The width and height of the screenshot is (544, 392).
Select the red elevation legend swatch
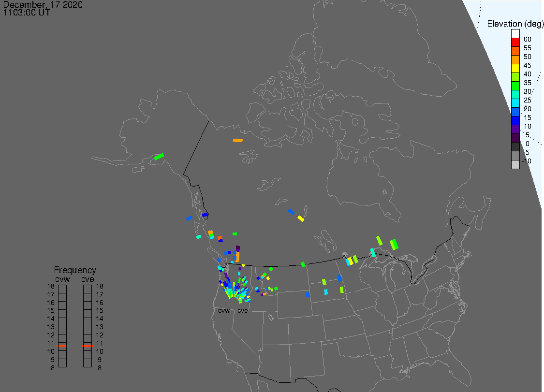515,43
